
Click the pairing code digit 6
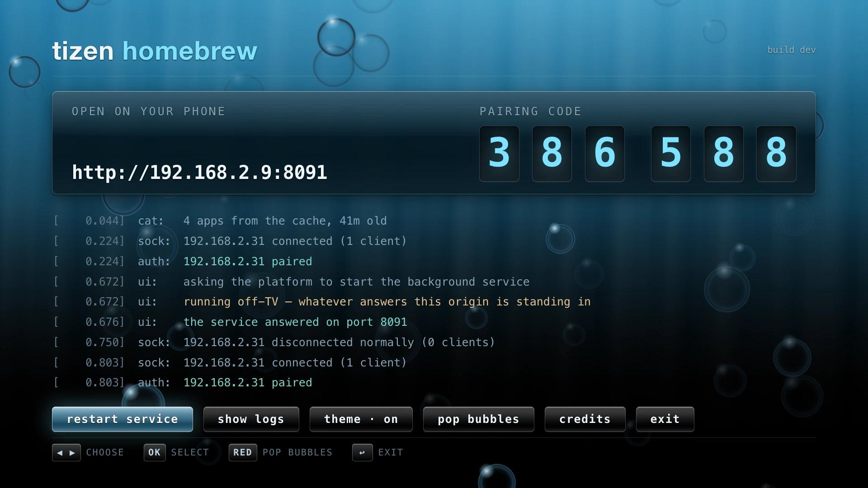click(605, 154)
